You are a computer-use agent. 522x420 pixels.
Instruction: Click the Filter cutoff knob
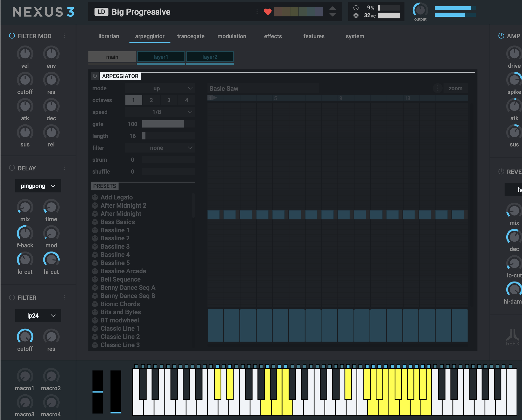click(x=25, y=336)
